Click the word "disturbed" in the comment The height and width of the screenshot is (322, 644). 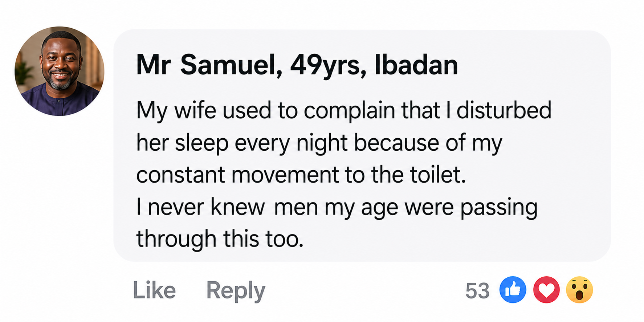(x=504, y=110)
